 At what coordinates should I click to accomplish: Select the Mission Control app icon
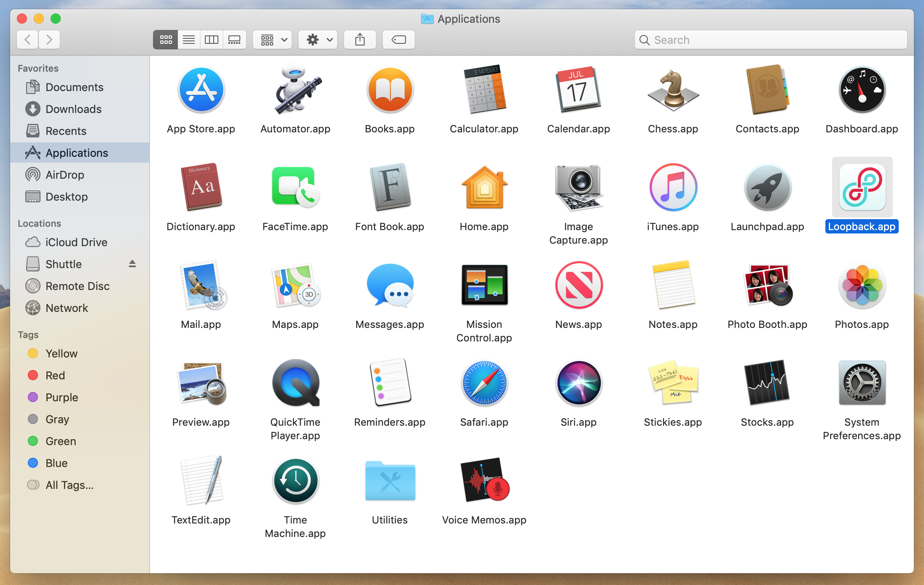tap(484, 285)
